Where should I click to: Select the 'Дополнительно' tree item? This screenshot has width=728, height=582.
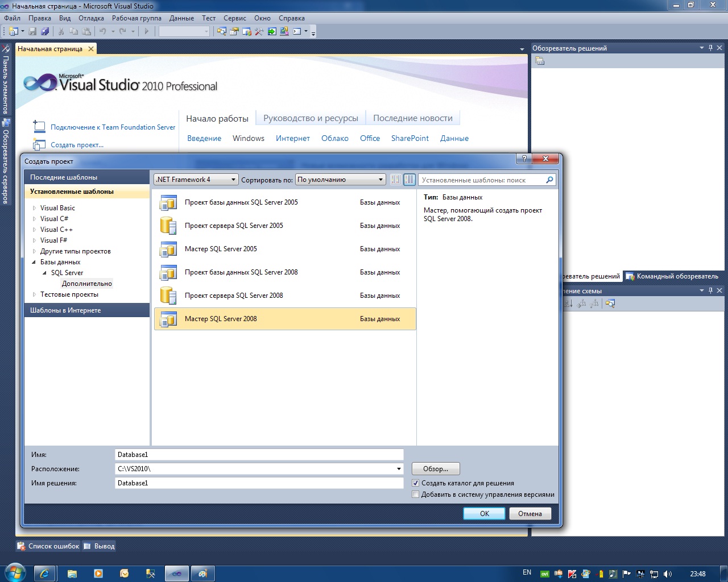coord(87,284)
